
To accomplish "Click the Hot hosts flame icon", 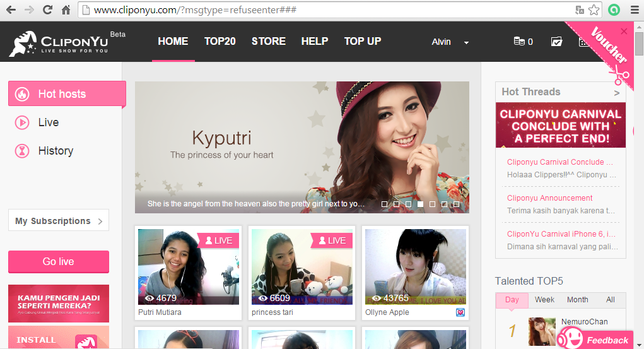I will [x=22, y=94].
